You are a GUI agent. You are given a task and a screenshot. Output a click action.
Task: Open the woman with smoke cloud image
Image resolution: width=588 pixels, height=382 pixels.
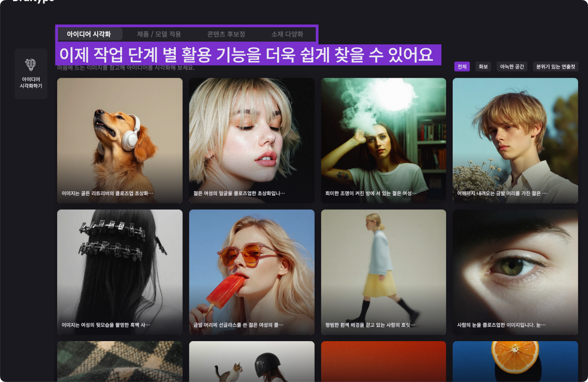point(383,140)
